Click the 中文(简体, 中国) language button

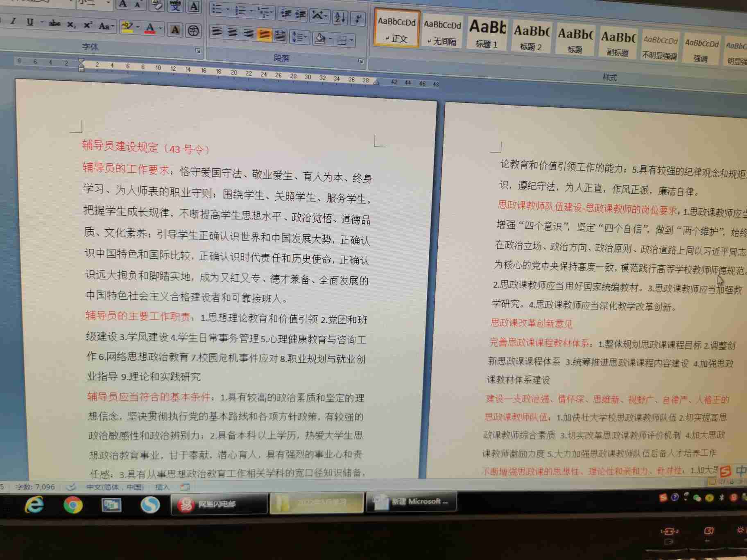coord(115,487)
